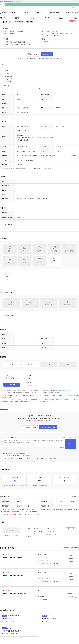Click the 차량유지비 welfare icon

pos(39,247)
